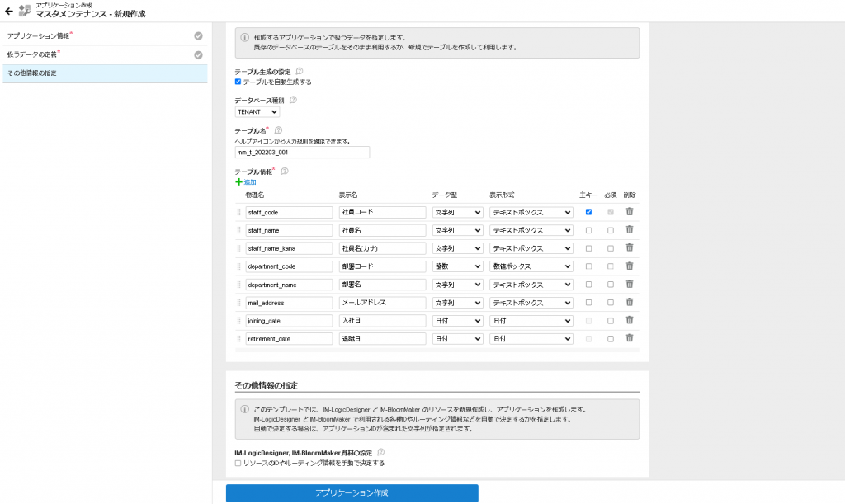Select アプリケーション情報 step in sidebar

(x=105, y=36)
